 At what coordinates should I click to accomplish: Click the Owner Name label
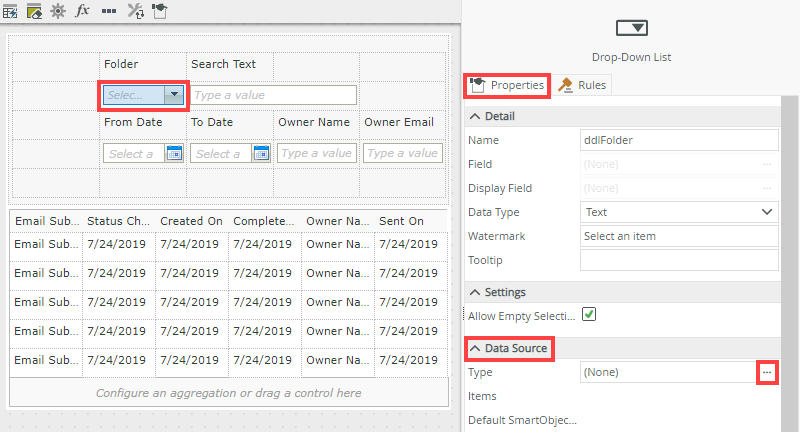[314, 122]
